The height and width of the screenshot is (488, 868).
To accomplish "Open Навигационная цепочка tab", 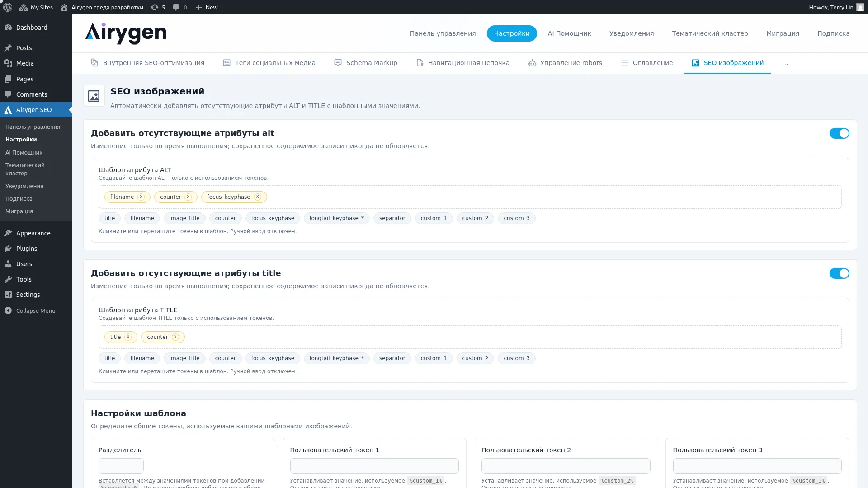I will coord(463,63).
